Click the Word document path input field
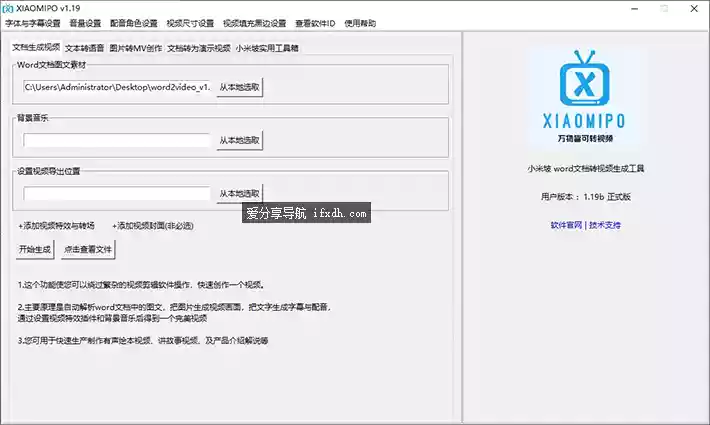Image resolution: width=710 pixels, height=425 pixels. coord(117,87)
